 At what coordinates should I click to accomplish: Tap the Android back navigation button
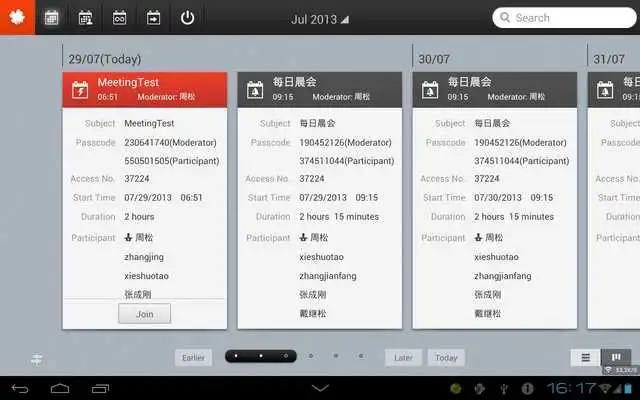coord(20,388)
